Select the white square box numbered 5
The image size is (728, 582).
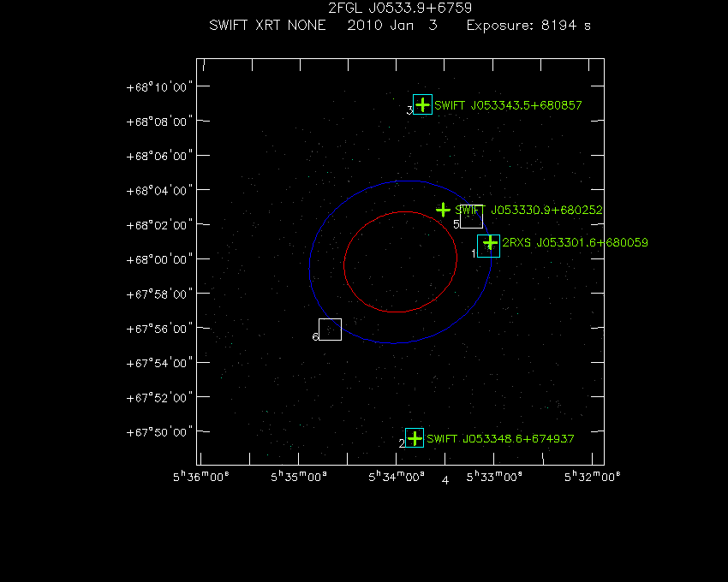pos(471,217)
